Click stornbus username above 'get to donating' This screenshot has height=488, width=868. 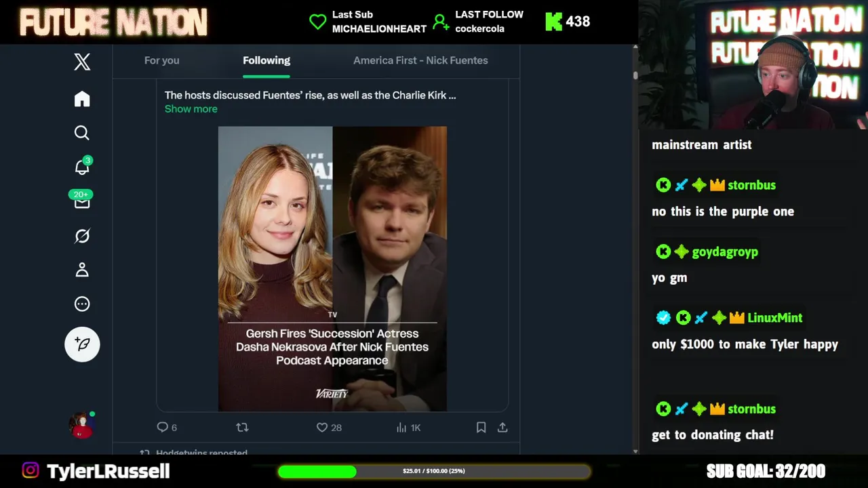click(x=751, y=409)
